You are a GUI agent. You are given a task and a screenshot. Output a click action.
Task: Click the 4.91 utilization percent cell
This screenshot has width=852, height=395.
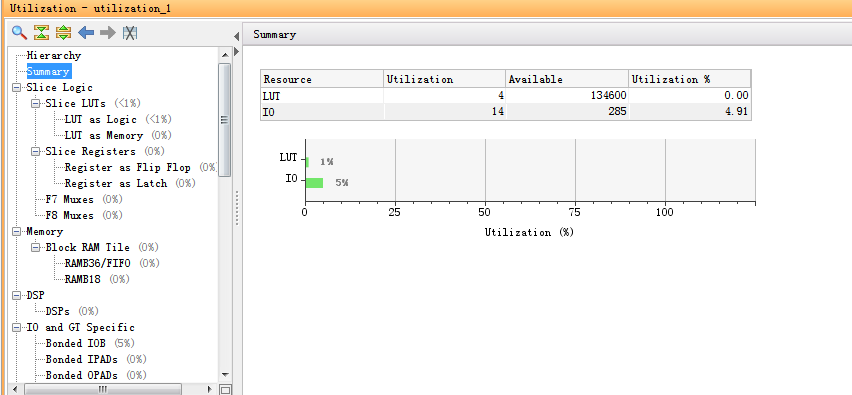click(x=690, y=111)
